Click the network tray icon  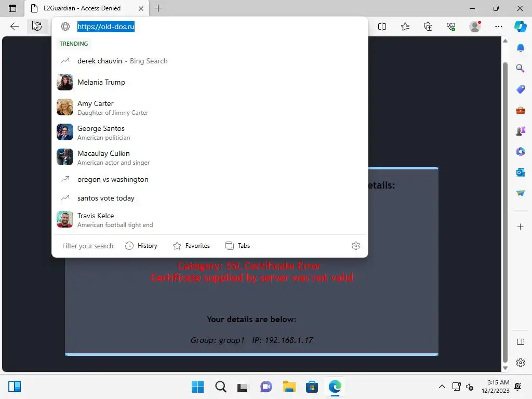[x=457, y=387]
